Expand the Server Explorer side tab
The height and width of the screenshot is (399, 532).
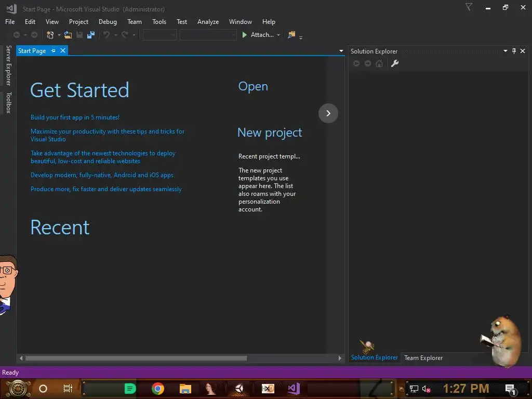[x=8, y=65]
